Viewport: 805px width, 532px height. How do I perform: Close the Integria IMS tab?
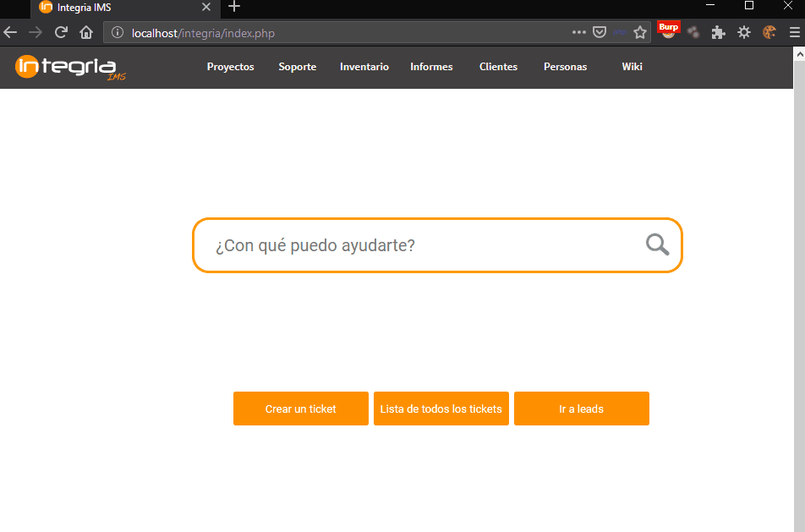[x=205, y=7]
